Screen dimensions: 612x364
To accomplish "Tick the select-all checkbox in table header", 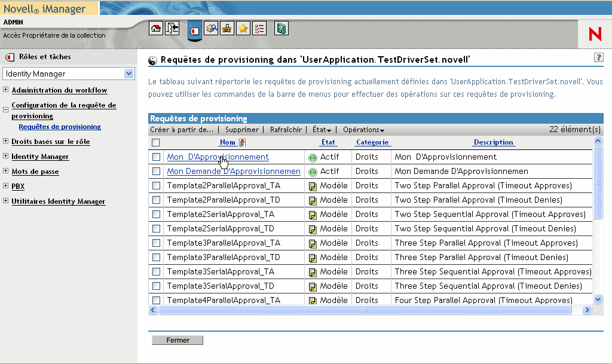I will [x=156, y=143].
